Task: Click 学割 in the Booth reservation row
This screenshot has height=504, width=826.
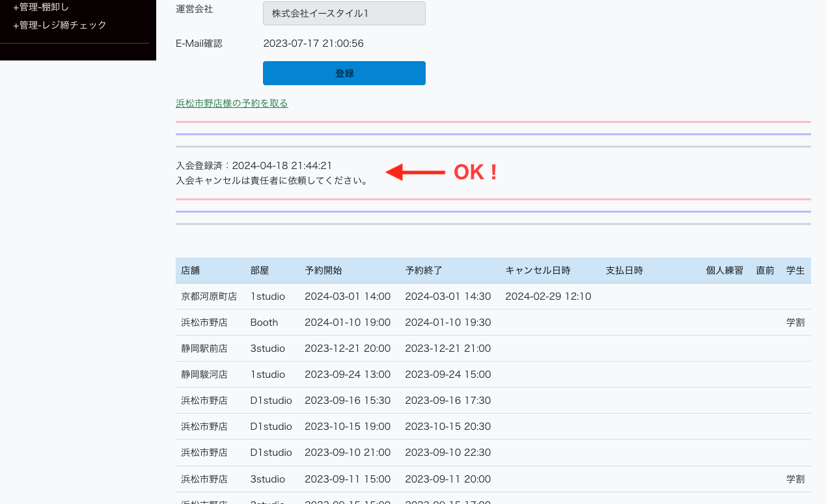Action: 795,323
